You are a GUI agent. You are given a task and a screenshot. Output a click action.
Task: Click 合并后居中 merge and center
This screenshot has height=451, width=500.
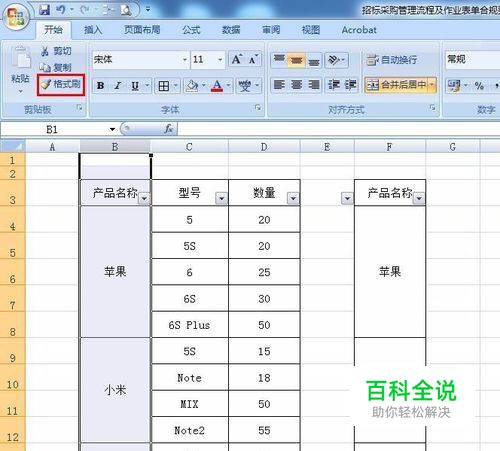coord(397,85)
